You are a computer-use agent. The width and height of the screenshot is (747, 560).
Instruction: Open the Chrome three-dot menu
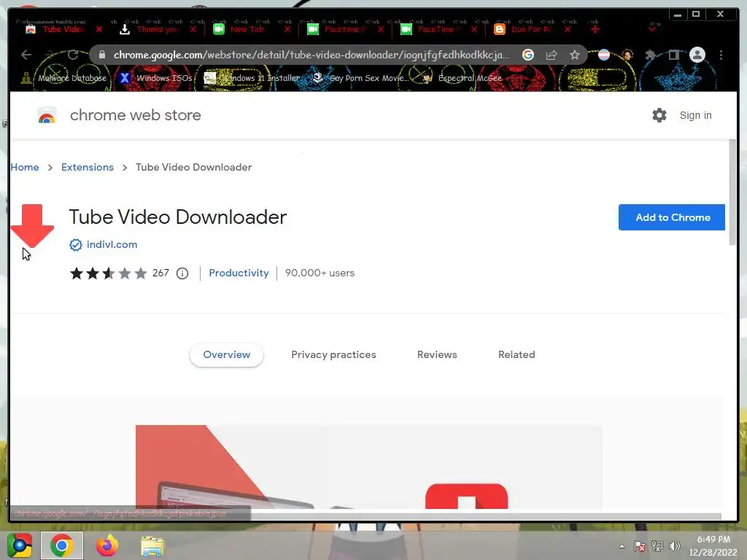point(721,55)
